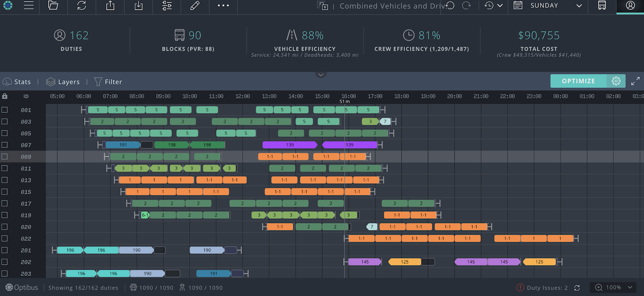Click the export upload icon

[110, 6]
